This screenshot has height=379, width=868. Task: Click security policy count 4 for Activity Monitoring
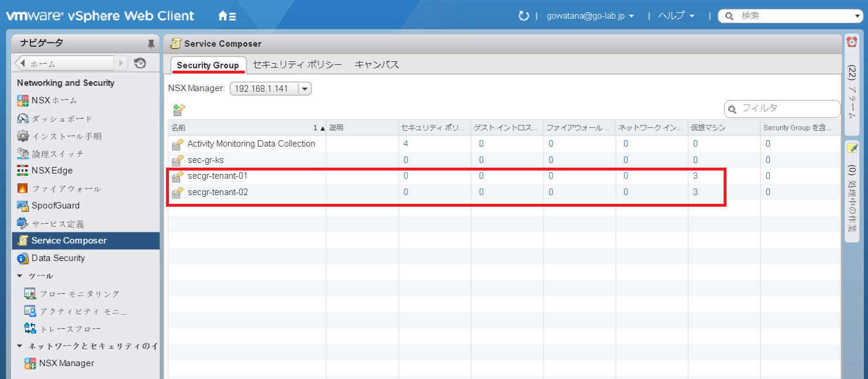click(x=406, y=144)
